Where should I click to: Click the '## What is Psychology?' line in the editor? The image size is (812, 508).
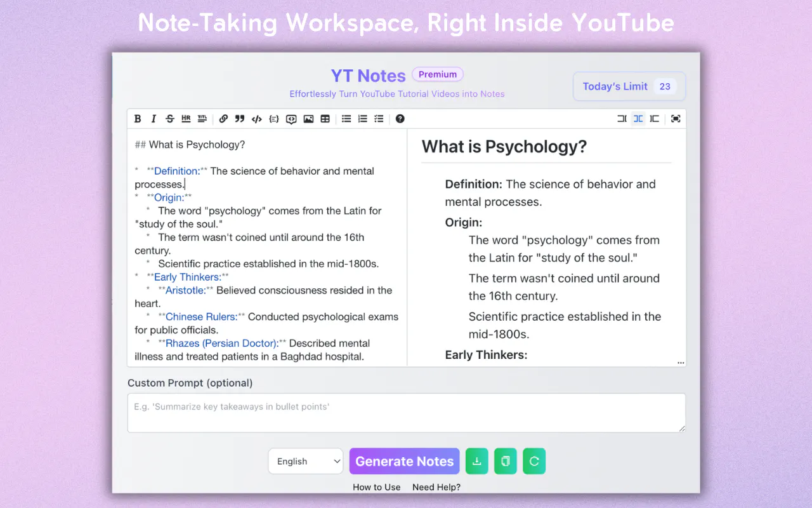[x=190, y=145]
